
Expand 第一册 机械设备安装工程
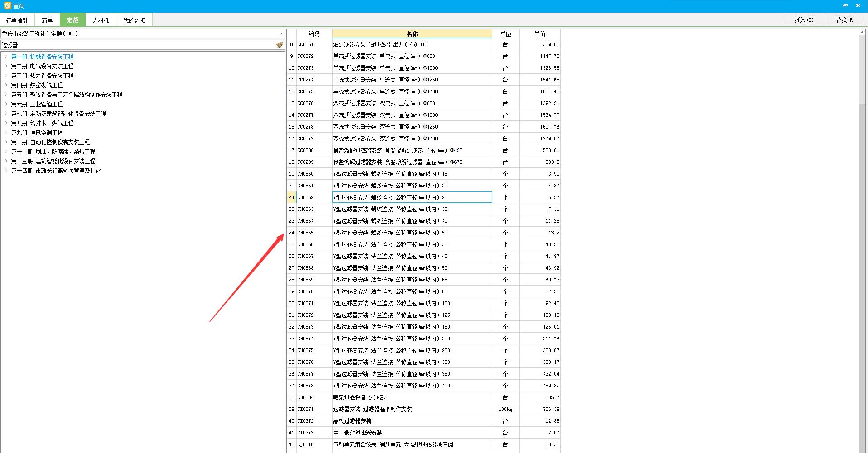[x=6, y=57]
